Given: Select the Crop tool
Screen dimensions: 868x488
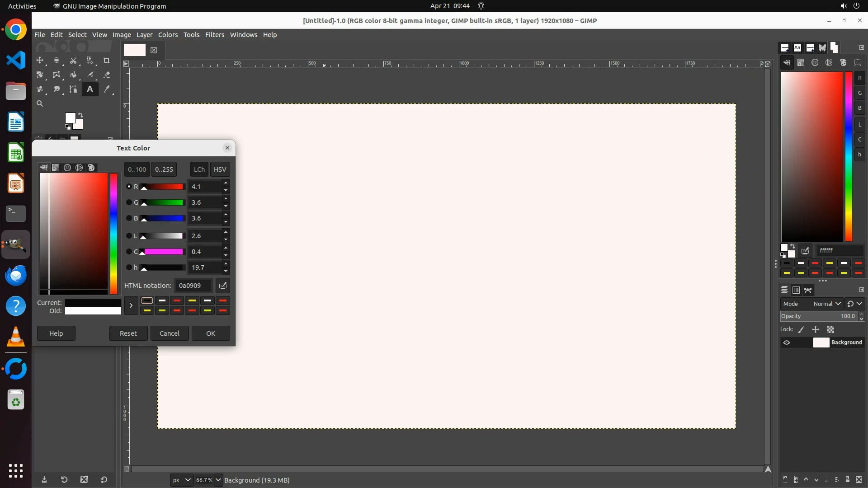Looking at the screenshot, I should coord(107,60).
